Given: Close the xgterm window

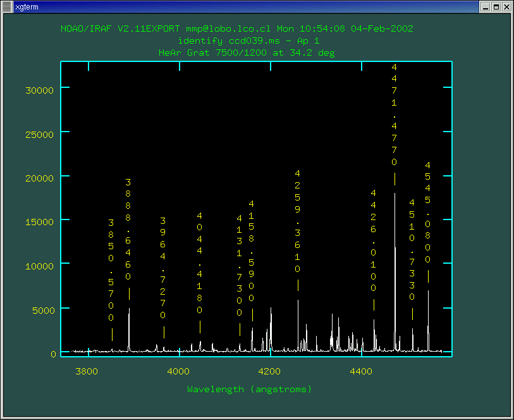Looking at the screenshot, I should click(507, 7).
